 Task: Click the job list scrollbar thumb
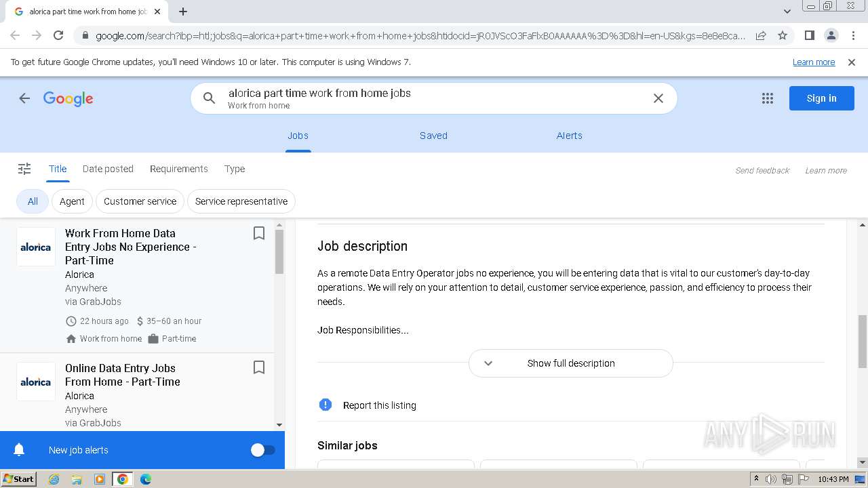pos(279,251)
